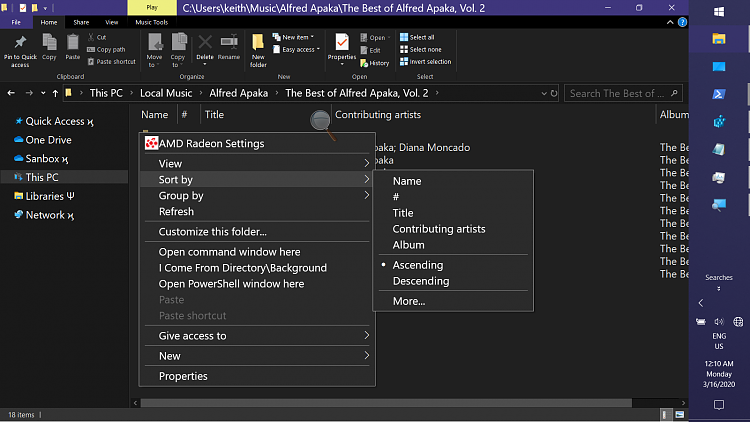The image size is (750, 422).
Task: Open the Windows Start button
Action: [x=719, y=12]
